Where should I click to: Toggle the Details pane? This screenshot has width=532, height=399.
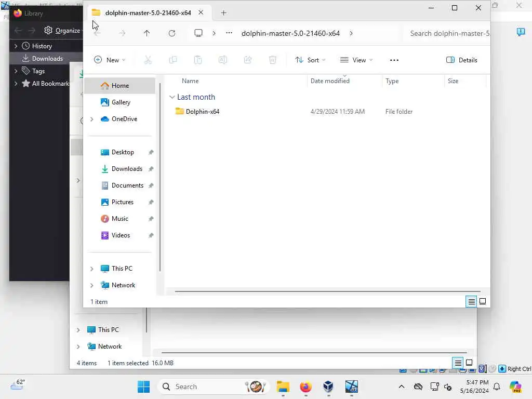(x=461, y=60)
